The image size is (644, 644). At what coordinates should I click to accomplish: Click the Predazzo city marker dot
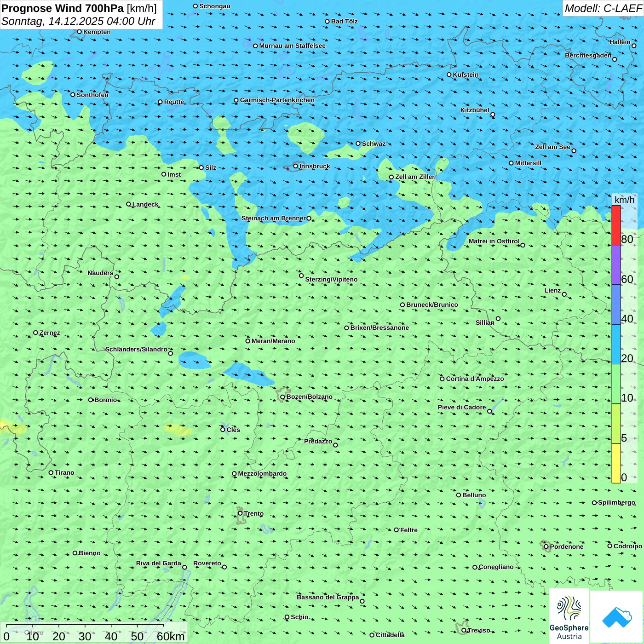coord(335,445)
